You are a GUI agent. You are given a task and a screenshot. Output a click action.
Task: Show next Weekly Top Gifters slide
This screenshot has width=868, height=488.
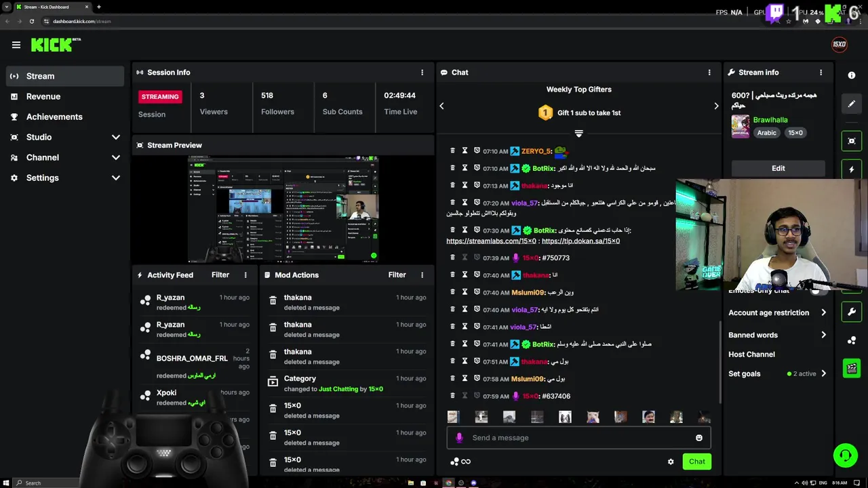click(x=716, y=106)
